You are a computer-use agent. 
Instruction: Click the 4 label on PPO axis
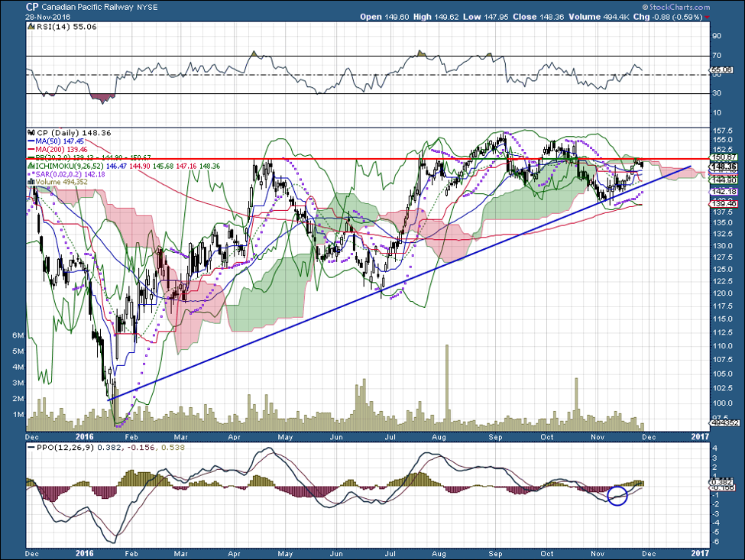(714, 448)
